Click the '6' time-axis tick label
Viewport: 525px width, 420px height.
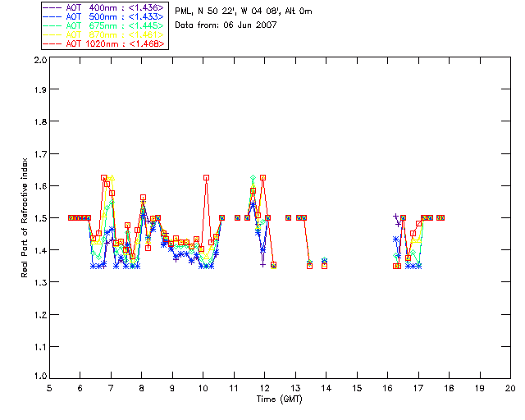(x=80, y=388)
